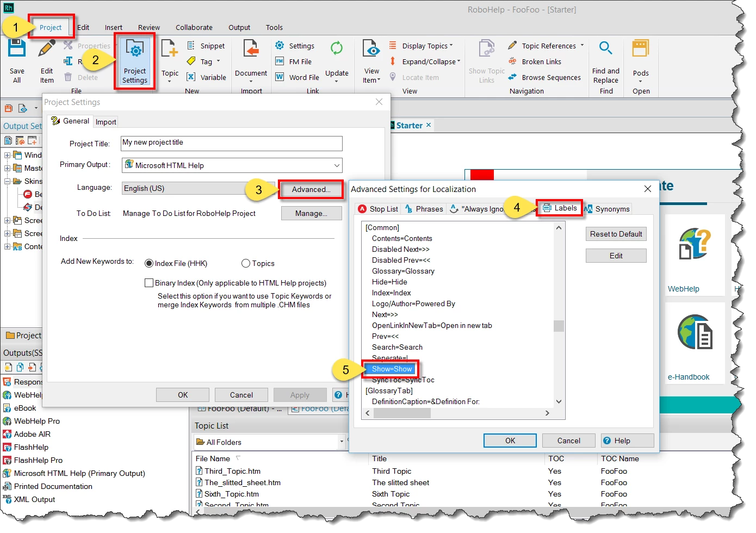Screen dimensions: 756x533
Task: Enable Binary Index checkbox
Action: coord(149,283)
